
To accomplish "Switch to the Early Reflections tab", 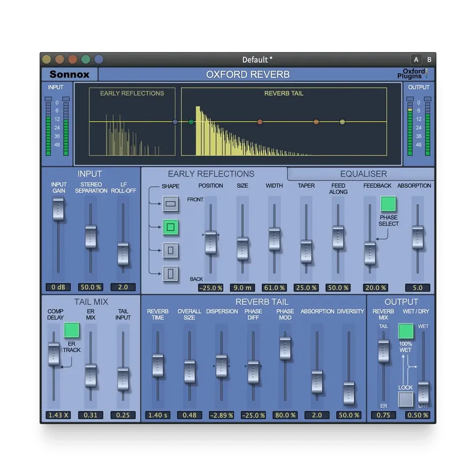I will click(x=212, y=174).
